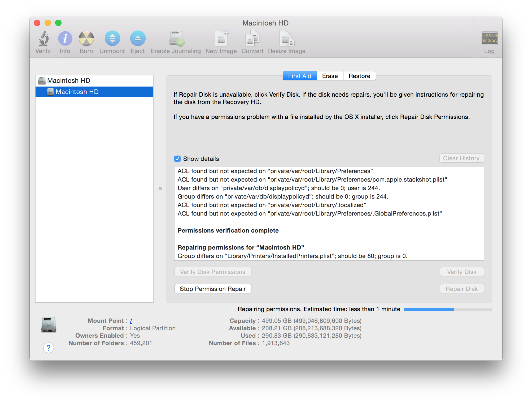532x403 pixels.
Task: Select the highlighted Macintosh HD volume
Action: coord(94,92)
